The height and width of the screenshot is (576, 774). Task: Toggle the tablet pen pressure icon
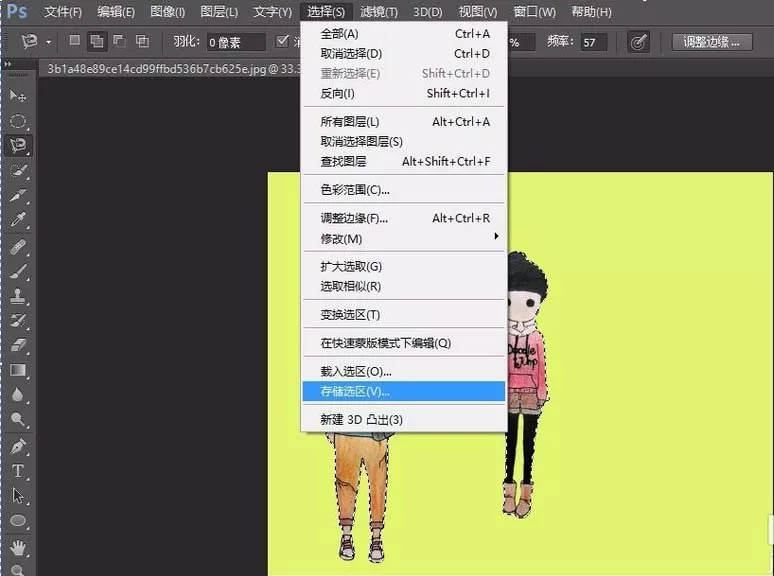[638, 42]
